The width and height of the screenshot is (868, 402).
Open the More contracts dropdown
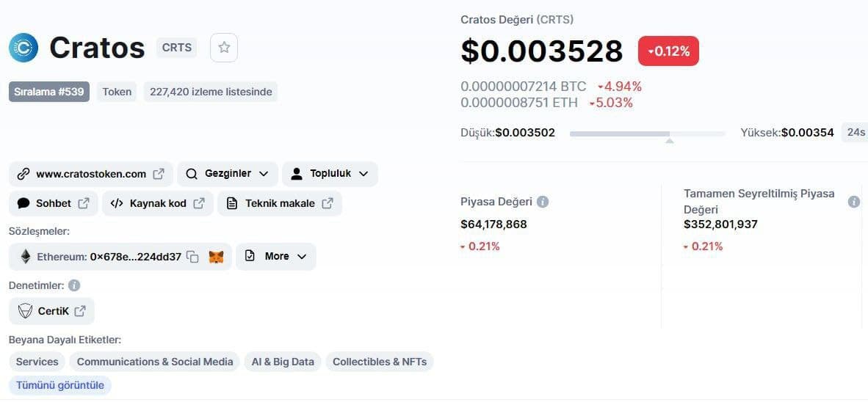pos(275,257)
